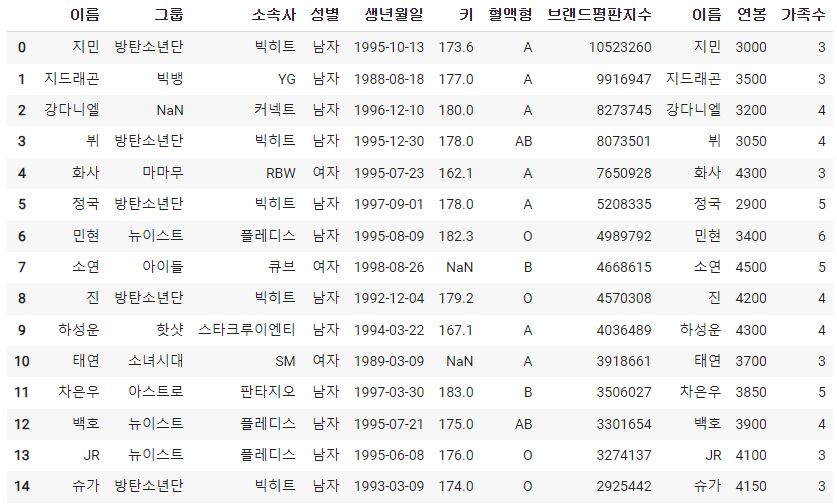
Task: Click the date 1995-12-30
Action: (x=389, y=141)
